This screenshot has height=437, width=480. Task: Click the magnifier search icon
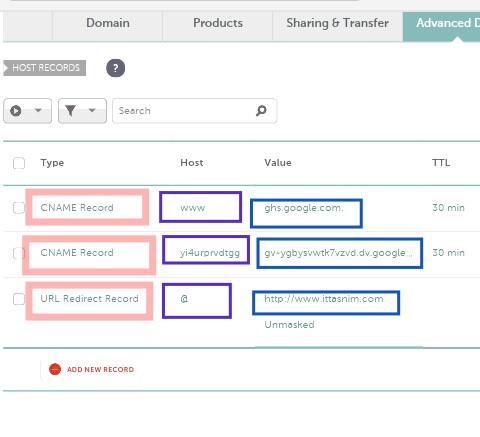261,110
